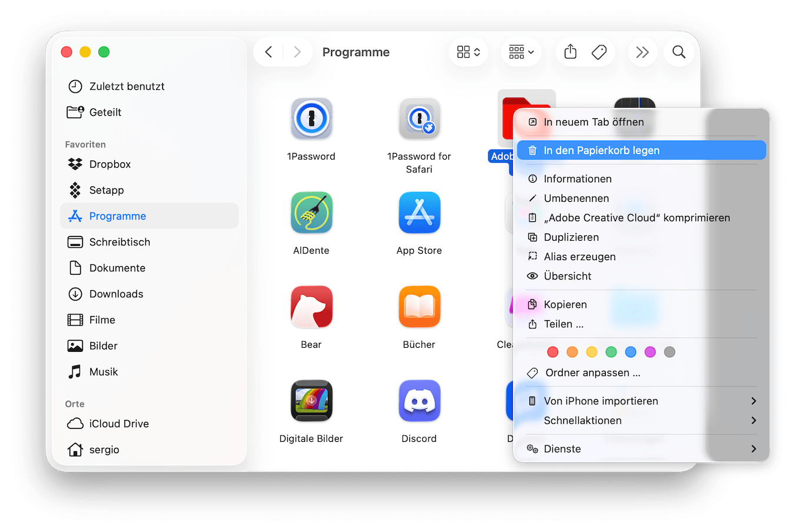Open the icon view switcher dropdown
This screenshot has height=532, width=789.
coord(469,52)
